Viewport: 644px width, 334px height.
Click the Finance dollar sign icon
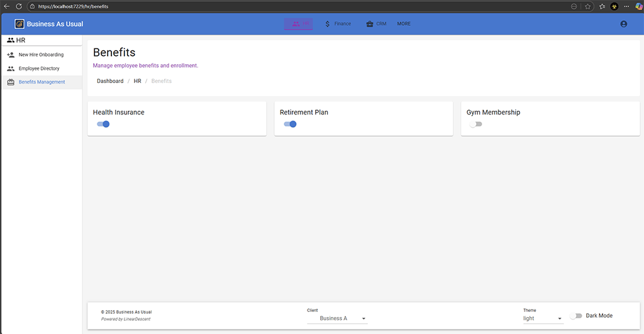(328, 24)
